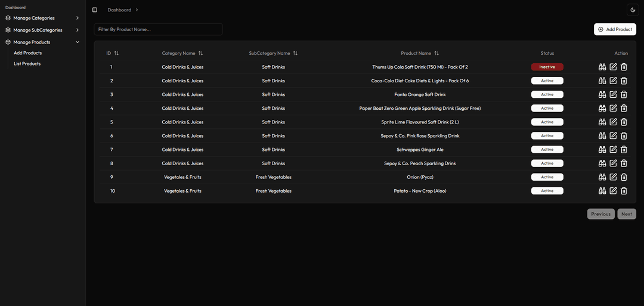View Sepoy Peach Sparkling Drink details
The width and height of the screenshot is (644, 306).
602,163
